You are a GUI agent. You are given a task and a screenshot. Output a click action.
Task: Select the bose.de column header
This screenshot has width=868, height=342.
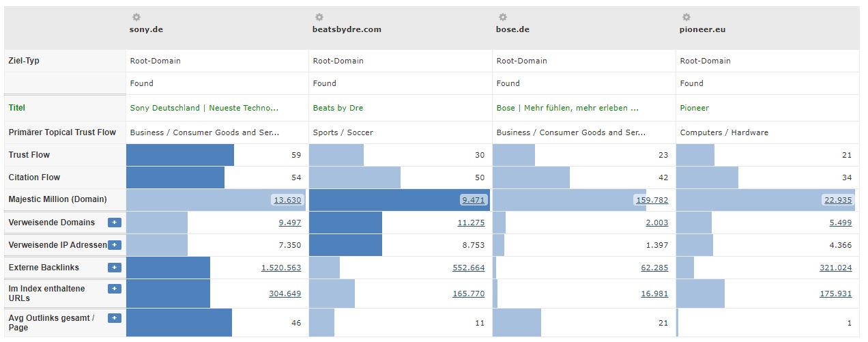tap(512, 29)
